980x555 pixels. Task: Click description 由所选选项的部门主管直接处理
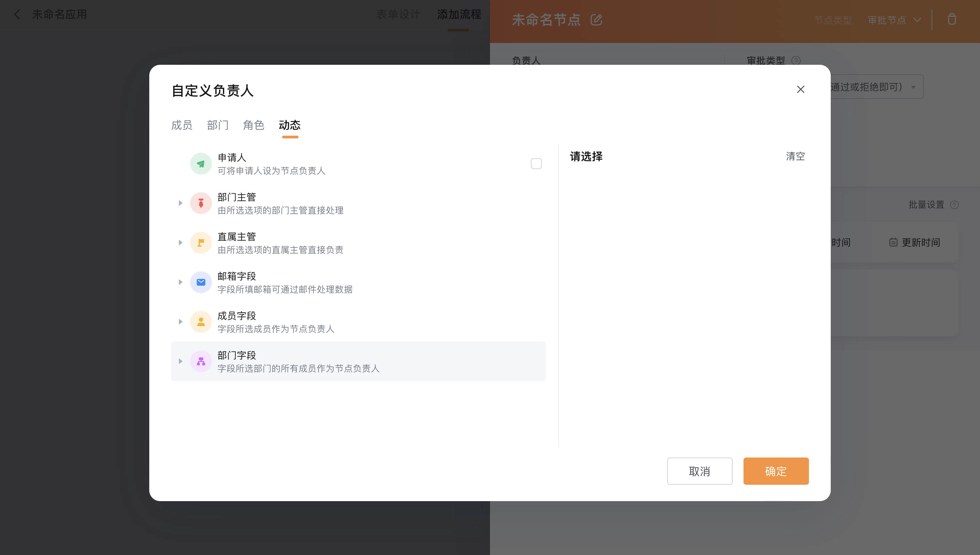(x=280, y=210)
